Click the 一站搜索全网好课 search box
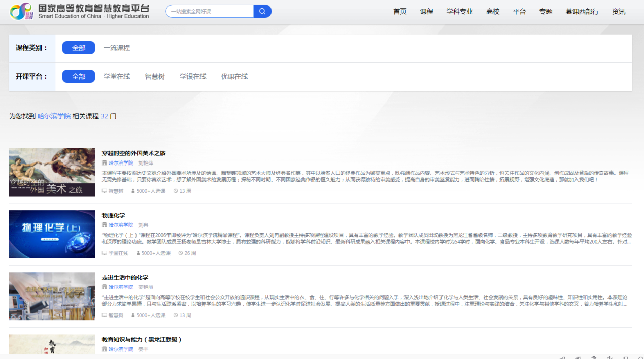 coord(210,11)
